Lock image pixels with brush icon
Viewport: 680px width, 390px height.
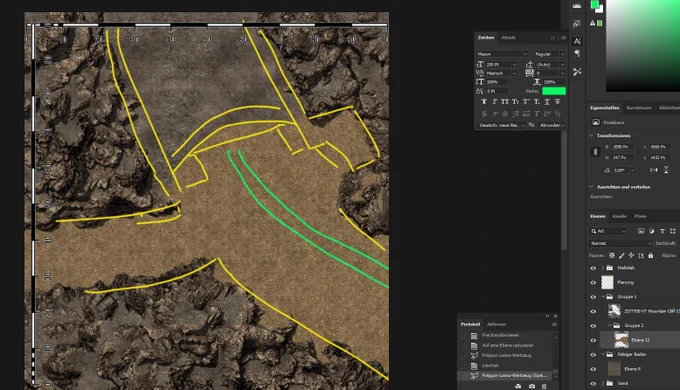click(621, 256)
